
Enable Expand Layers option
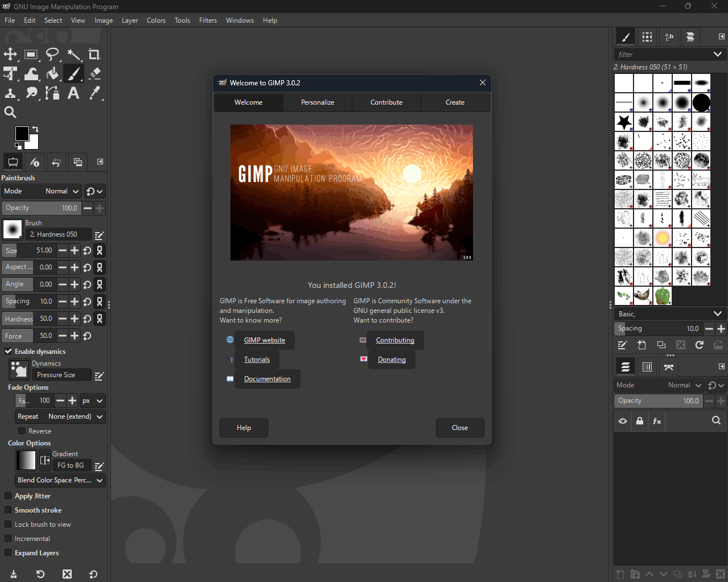[x=8, y=553]
